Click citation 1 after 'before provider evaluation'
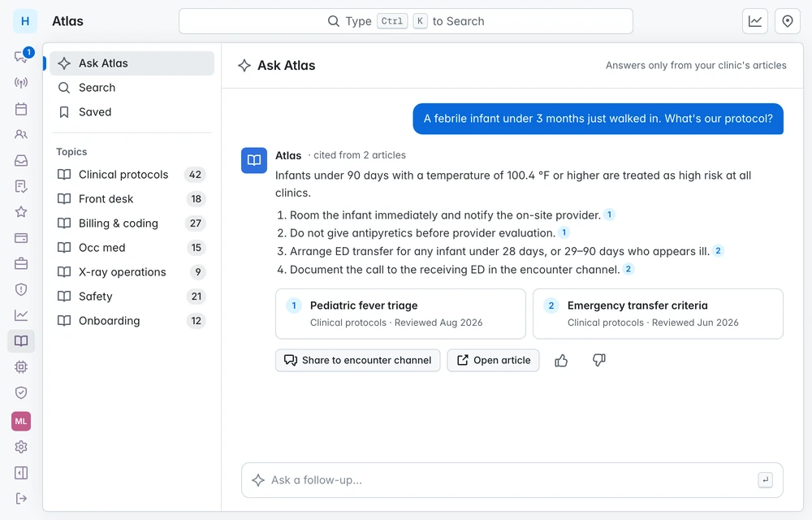Screen dimensions: 812x520 (564, 232)
